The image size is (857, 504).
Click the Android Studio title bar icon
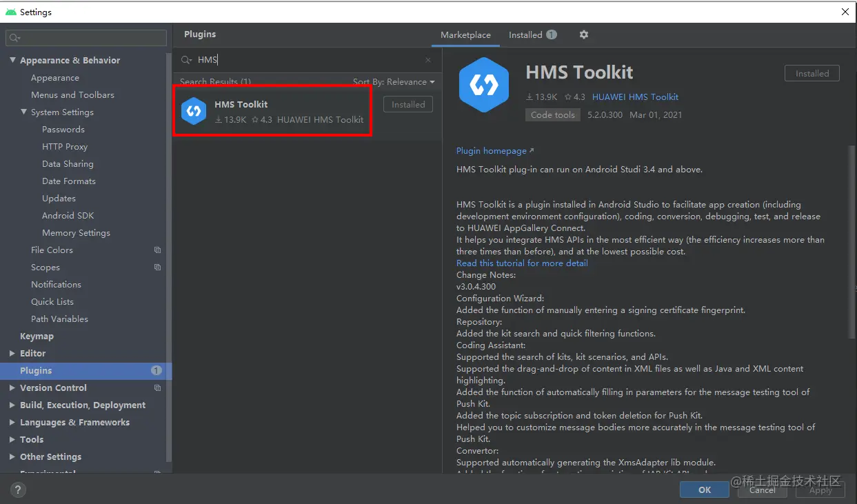coord(11,12)
